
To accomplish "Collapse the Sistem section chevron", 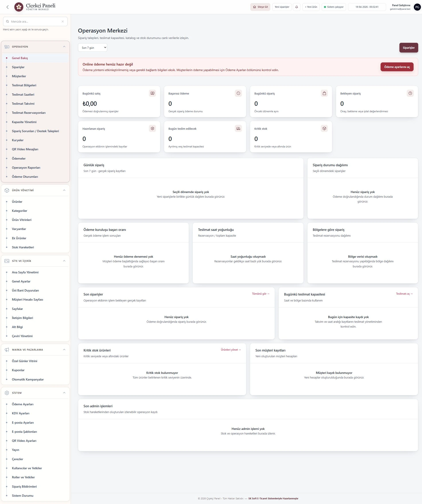I will [64, 393].
